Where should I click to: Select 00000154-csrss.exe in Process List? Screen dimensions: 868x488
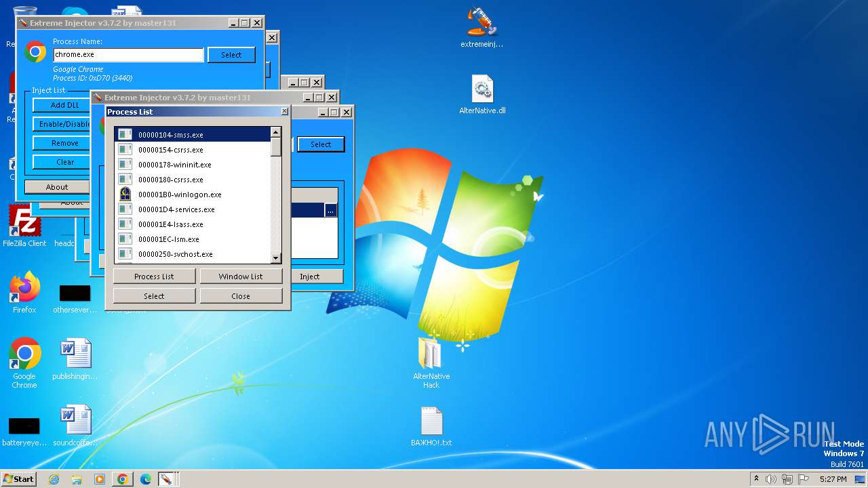pyautogui.click(x=193, y=150)
